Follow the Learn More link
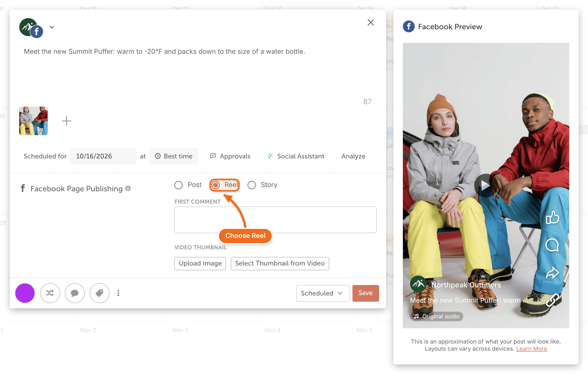This screenshot has height=374, width=588. [x=531, y=349]
